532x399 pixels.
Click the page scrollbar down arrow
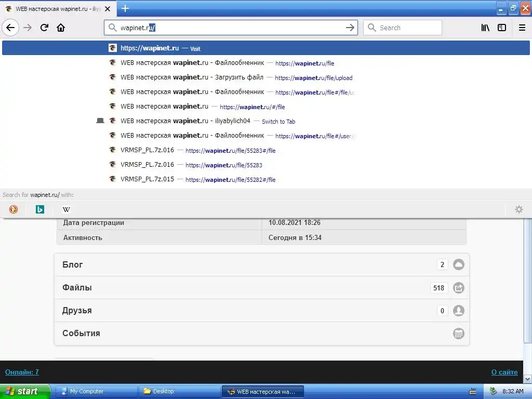pyautogui.click(x=527, y=379)
